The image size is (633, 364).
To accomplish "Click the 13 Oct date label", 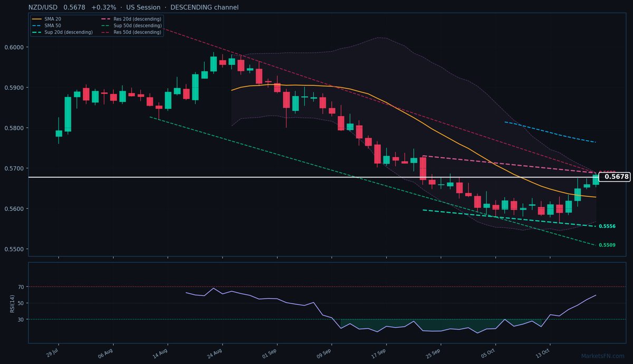I will [543, 352].
